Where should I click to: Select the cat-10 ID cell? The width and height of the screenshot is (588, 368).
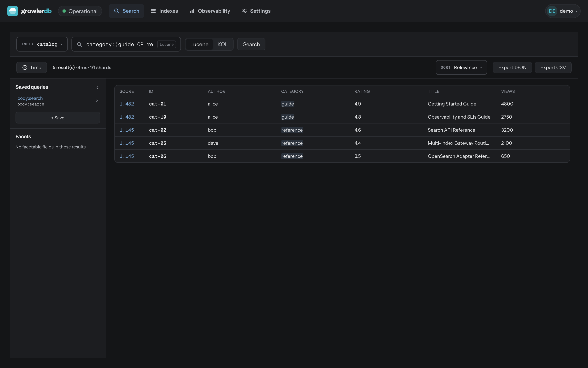[x=157, y=117]
